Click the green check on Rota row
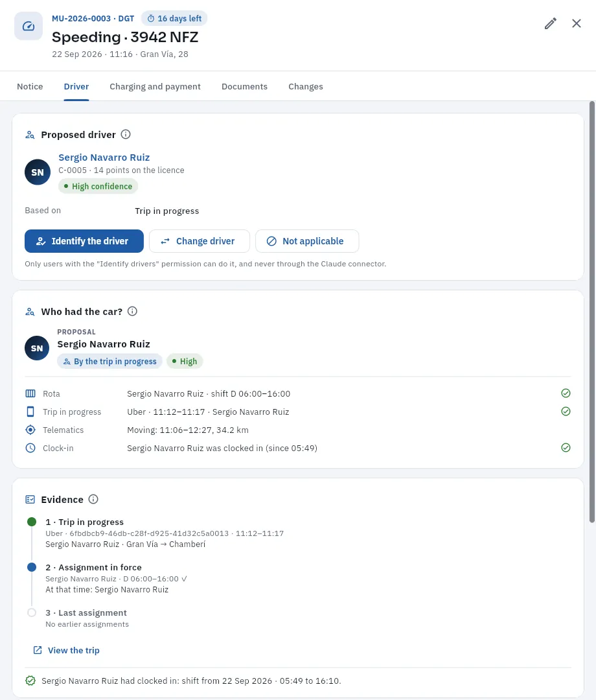Screen dimensions: 596x700 click(566, 393)
